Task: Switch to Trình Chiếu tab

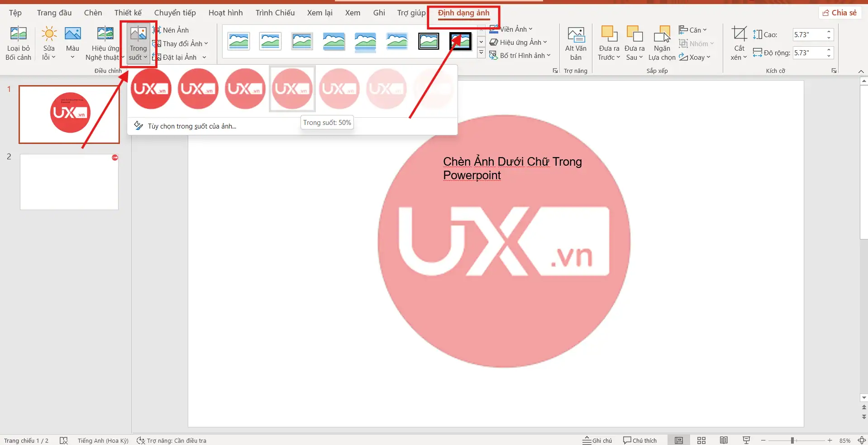Action: 275,13
